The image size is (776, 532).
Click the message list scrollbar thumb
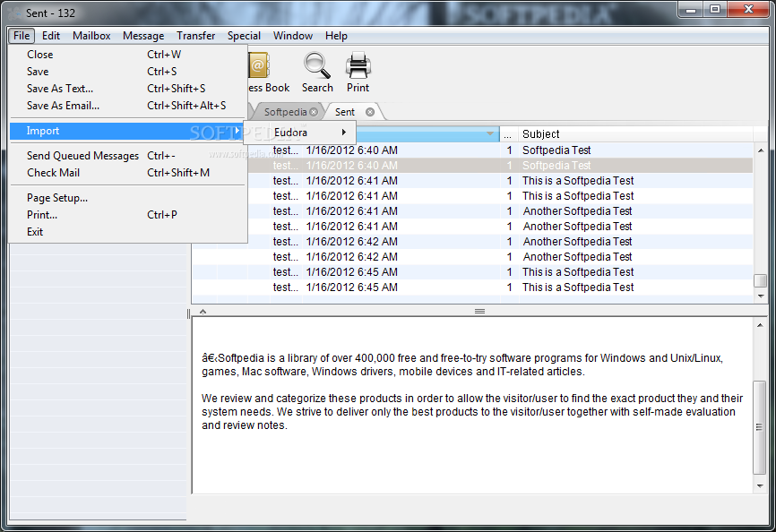(x=761, y=280)
